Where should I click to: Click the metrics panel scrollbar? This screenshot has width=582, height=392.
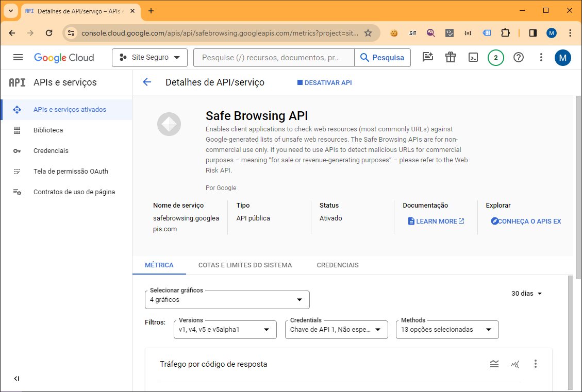pos(570,333)
